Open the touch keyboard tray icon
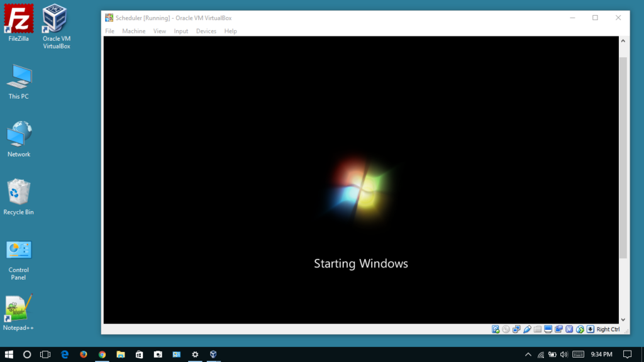 pyautogui.click(x=579, y=354)
